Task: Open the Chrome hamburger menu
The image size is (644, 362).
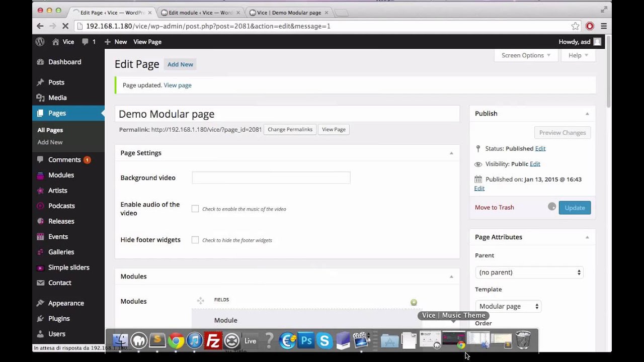Action: tap(604, 26)
